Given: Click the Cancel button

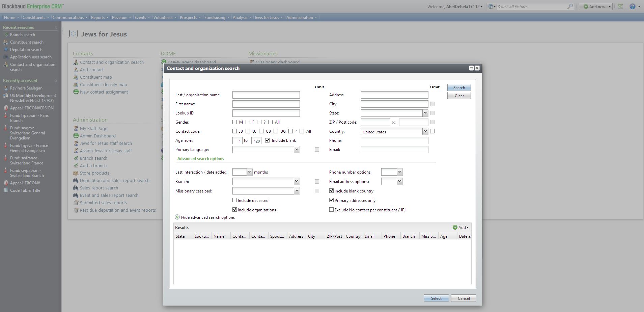Looking at the screenshot, I should coord(464,298).
